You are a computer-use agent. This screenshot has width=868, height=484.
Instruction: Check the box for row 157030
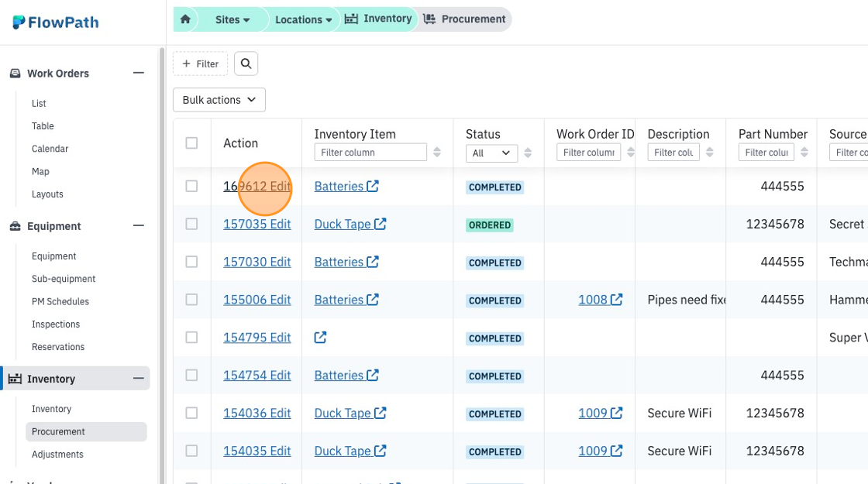coord(191,262)
